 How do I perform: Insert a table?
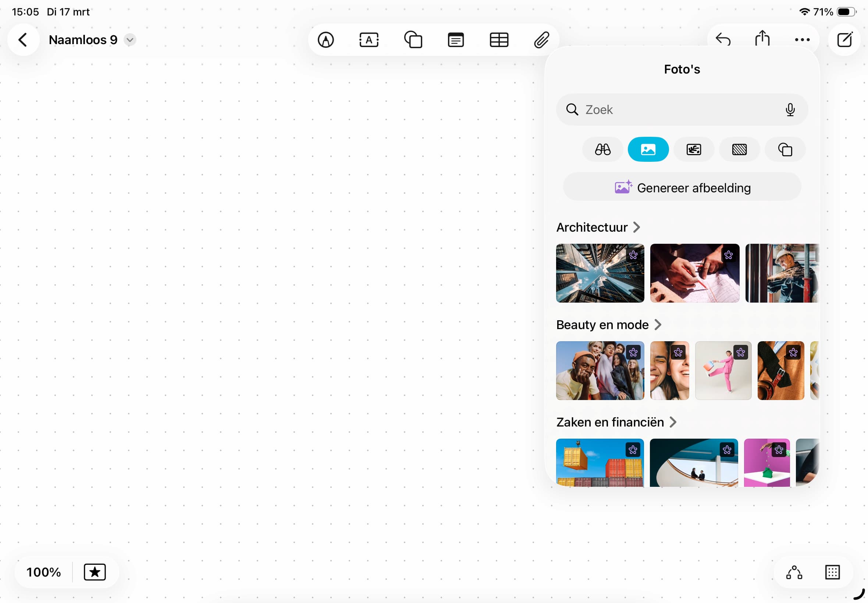(x=499, y=40)
